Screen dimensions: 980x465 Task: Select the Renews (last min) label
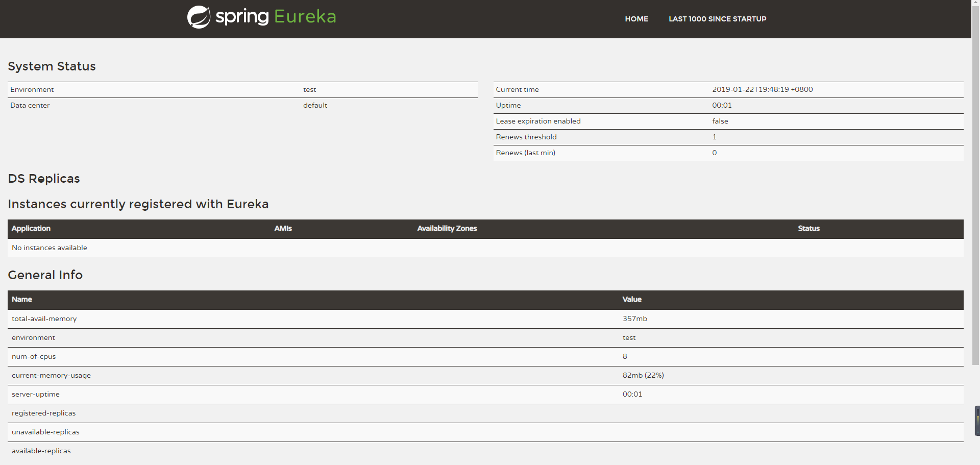[525, 153]
